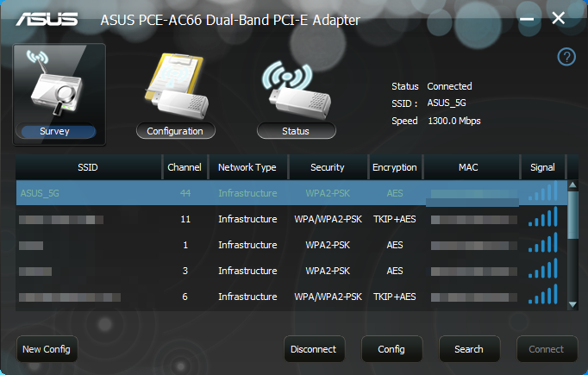
Task: Click the Search button
Action: (x=469, y=349)
